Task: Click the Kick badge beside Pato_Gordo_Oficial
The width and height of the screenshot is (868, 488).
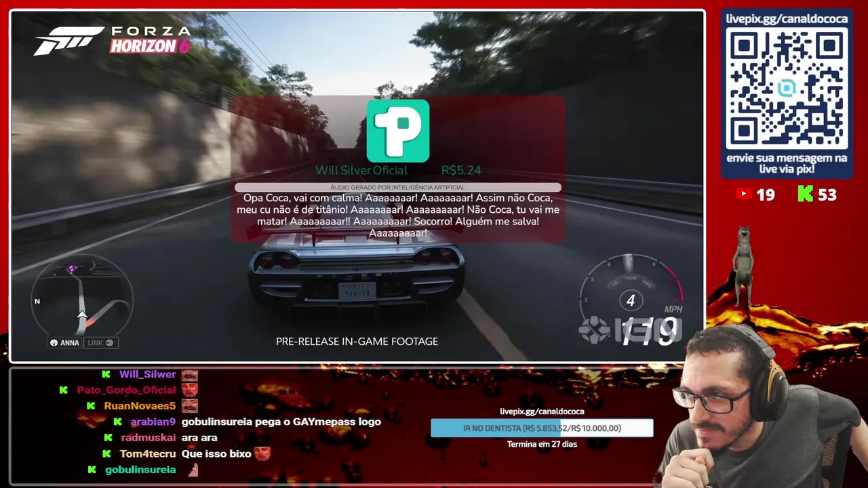Action: (x=64, y=390)
